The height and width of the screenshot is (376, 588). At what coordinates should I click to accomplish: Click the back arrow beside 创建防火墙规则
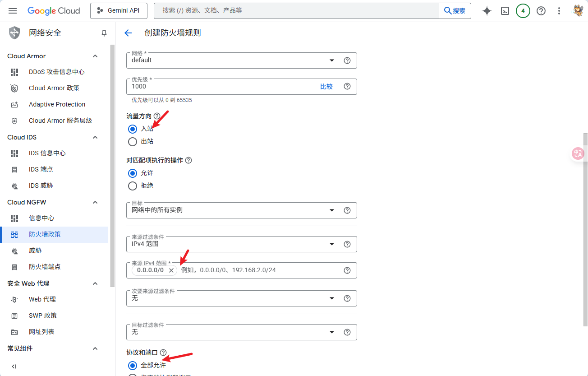click(x=128, y=33)
